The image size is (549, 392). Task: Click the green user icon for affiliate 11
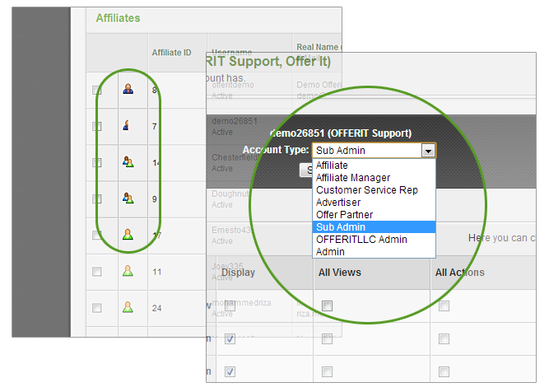128,271
